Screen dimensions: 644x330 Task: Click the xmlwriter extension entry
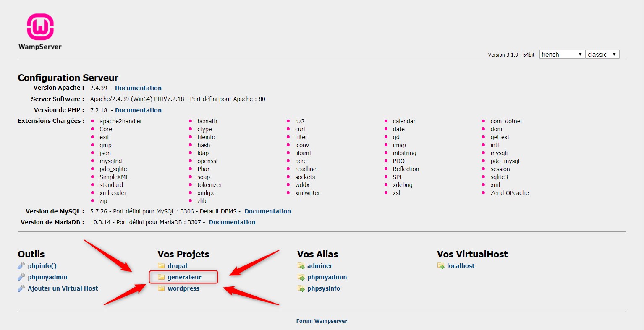(x=307, y=193)
